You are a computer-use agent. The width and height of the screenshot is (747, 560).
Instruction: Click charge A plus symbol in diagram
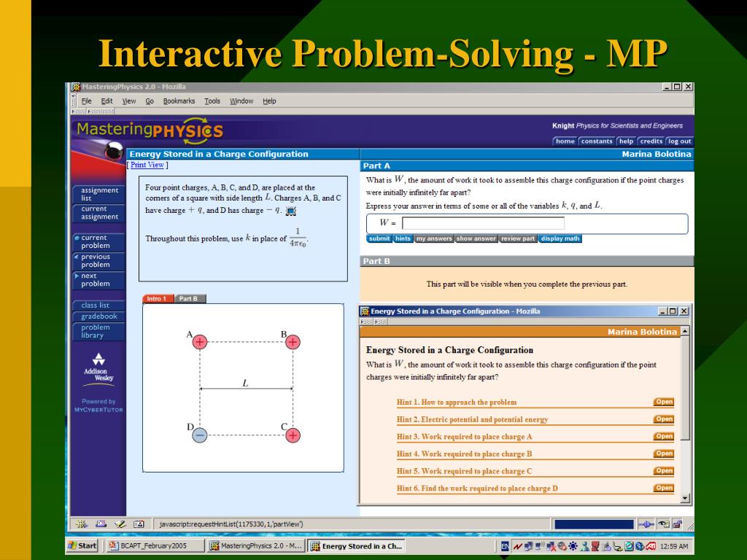[x=200, y=342]
